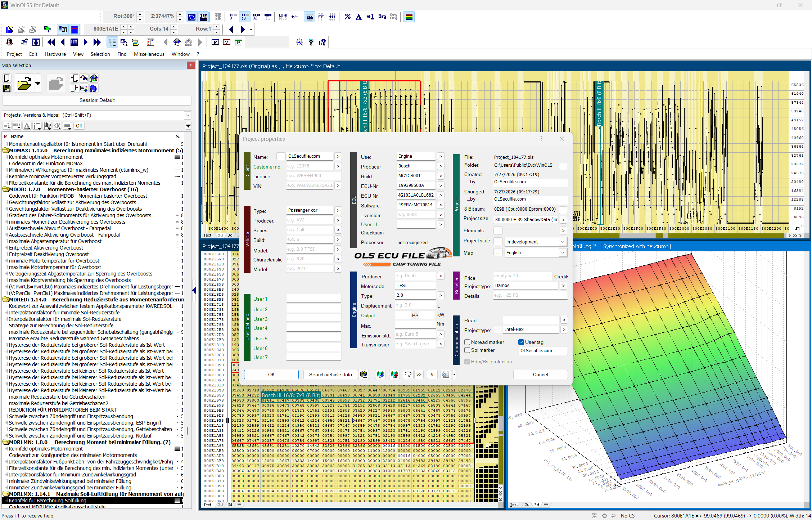Screen dimensions: 812x520
Task: Click the Org original values icon
Action: (x=382, y=17)
